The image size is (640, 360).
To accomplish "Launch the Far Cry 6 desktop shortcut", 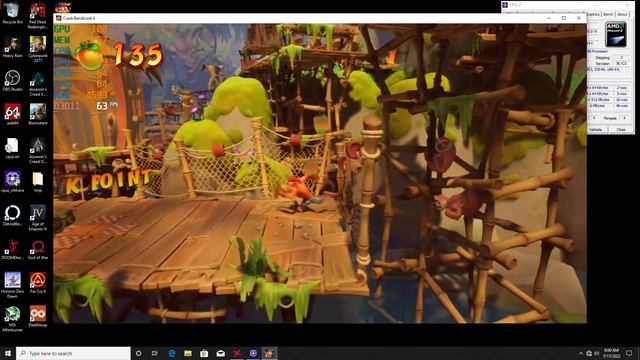I will [x=38, y=282].
